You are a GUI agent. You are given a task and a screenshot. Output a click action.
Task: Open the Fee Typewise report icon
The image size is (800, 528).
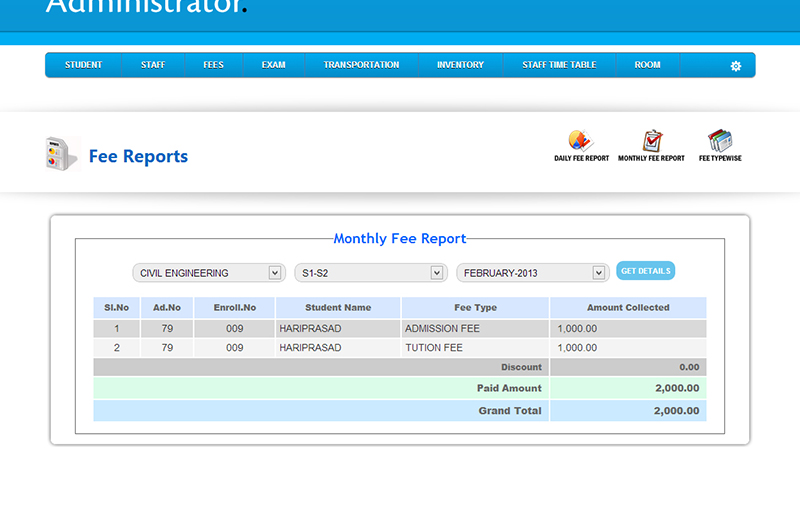point(720,142)
